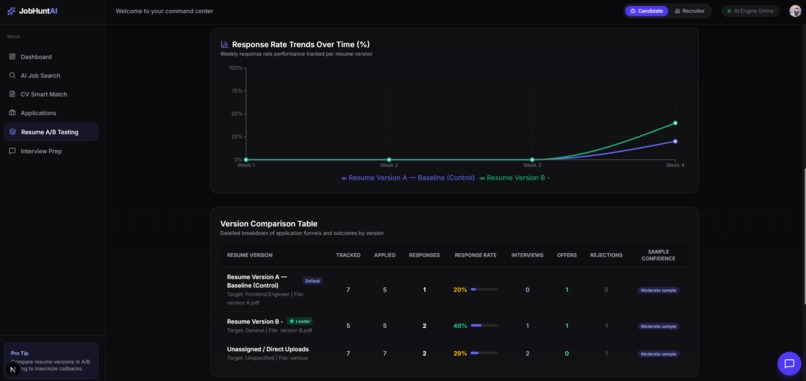Image resolution: width=806 pixels, height=381 pixels.
Task: Click Version Comparison Table heading
Action: [269, 224]
